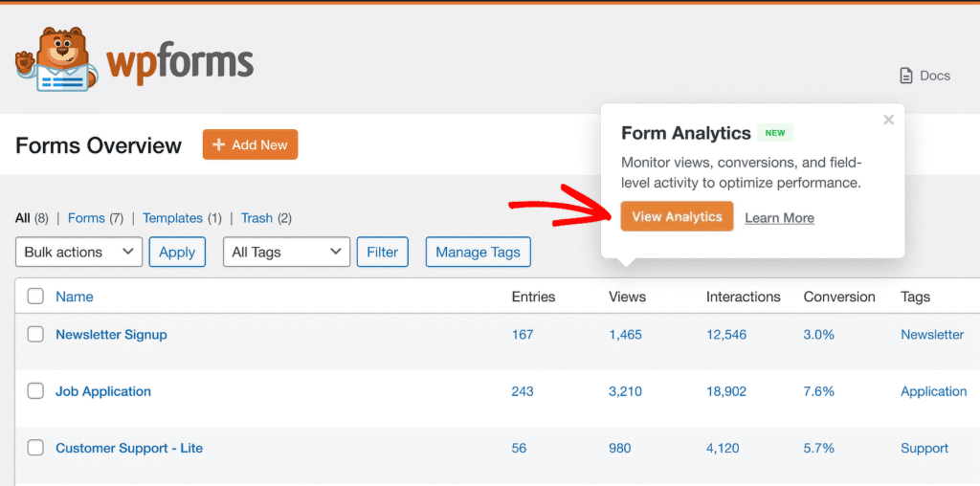Check the Job Application row checkbox
This screenshot has width=980, height=486.
pos(35,391)
